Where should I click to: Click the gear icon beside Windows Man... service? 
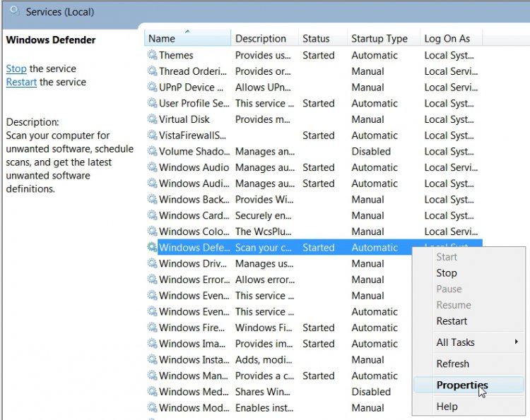click(152, 376)
